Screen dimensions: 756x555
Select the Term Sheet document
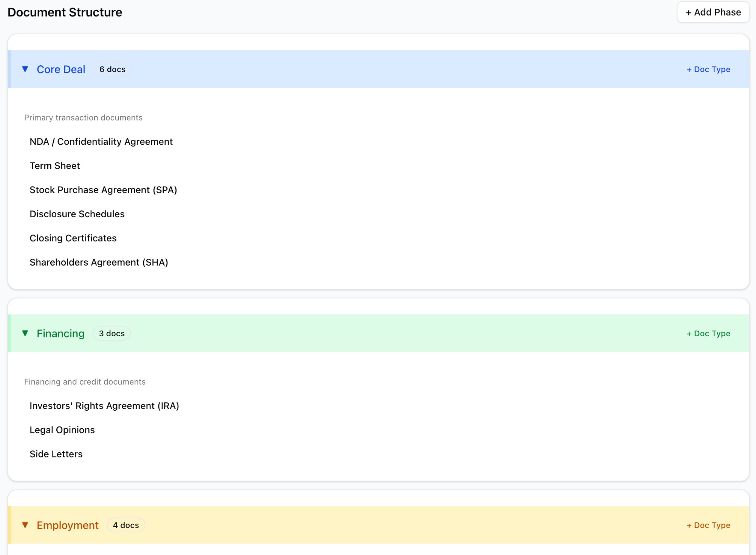[x=54, y=165]
